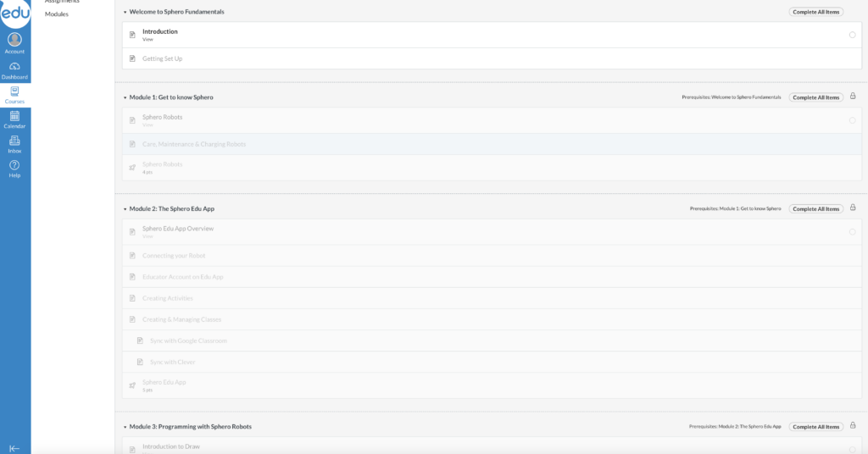Open Educator Account on Edu App link
Screen dimensions: 868x454
183,277
